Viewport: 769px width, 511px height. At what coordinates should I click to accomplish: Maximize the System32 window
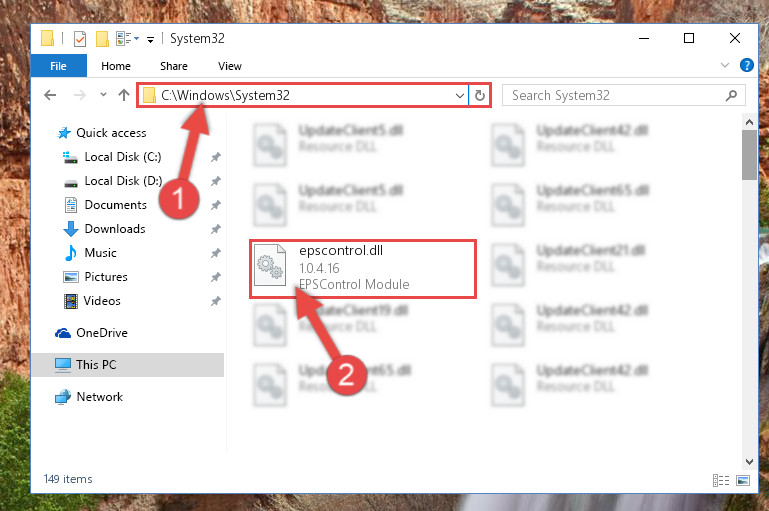click(689, 38)
